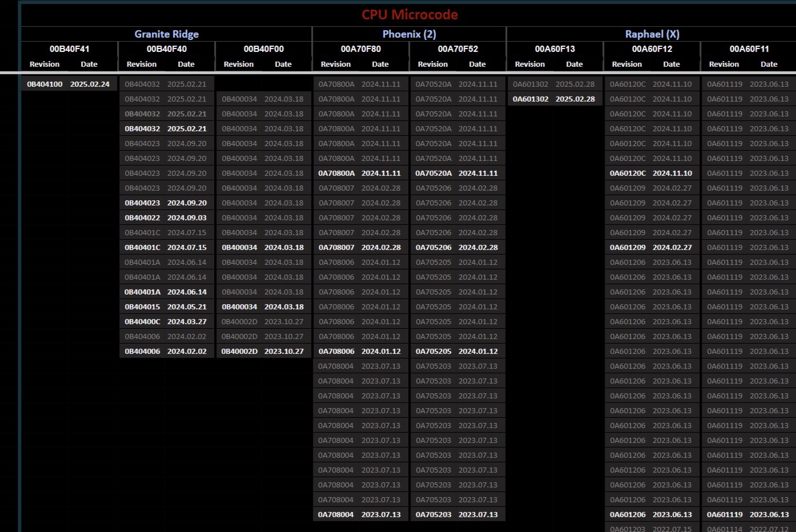Click the CPU Microcode title cell
The image size is (796, 532).
pos(409,15)
